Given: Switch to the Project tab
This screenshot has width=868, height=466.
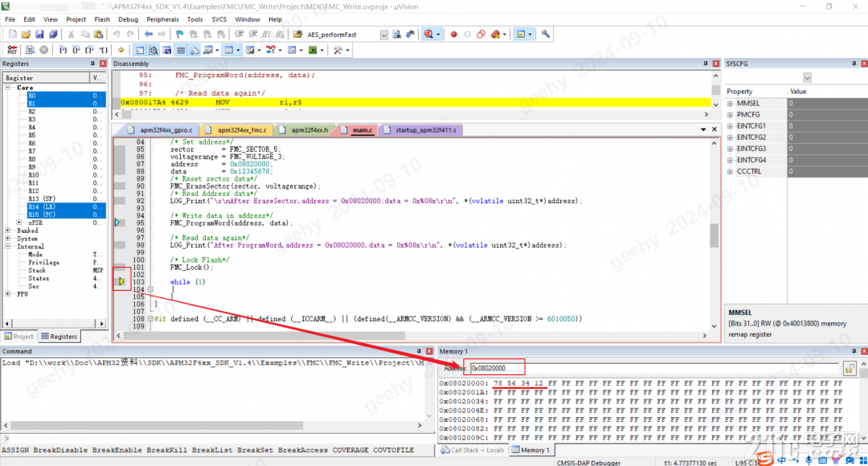Looking at the screenshot, I should click(x=18, y=337).
